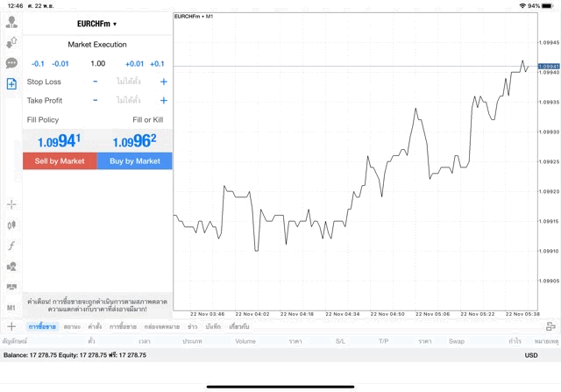Open the quotes up-down arrows icon

click(x=11, y=43)
